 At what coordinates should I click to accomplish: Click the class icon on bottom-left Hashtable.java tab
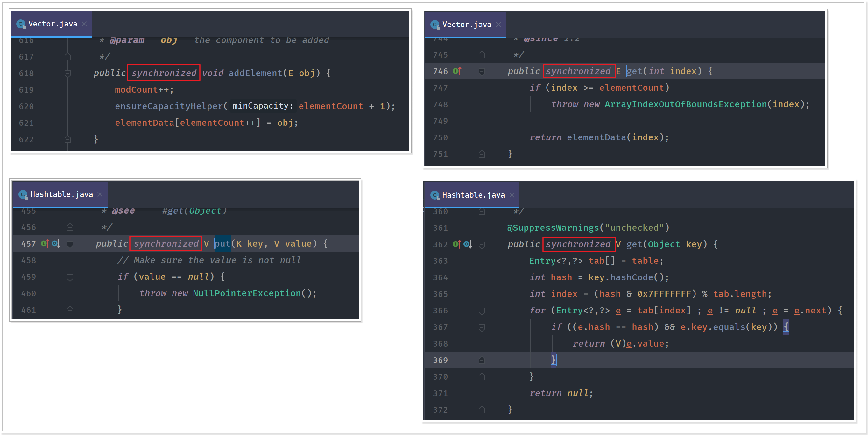pyautogui.click(x=23, y=194)
